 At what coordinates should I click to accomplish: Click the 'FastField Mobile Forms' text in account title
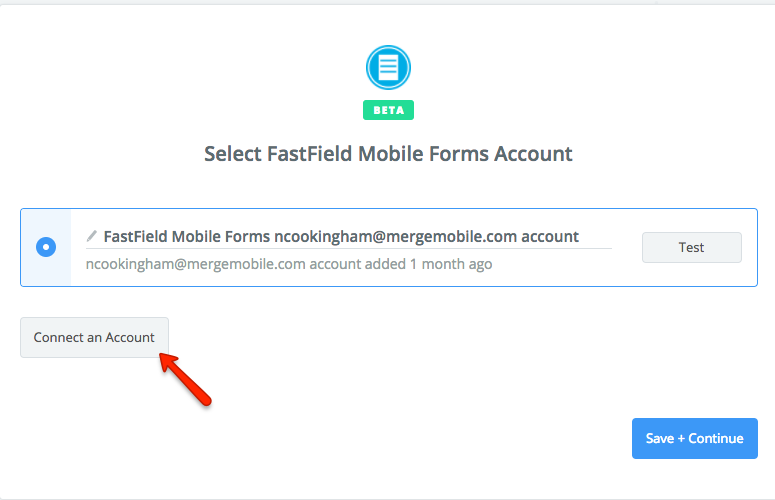pyautogui.click(x=187, y=237)
